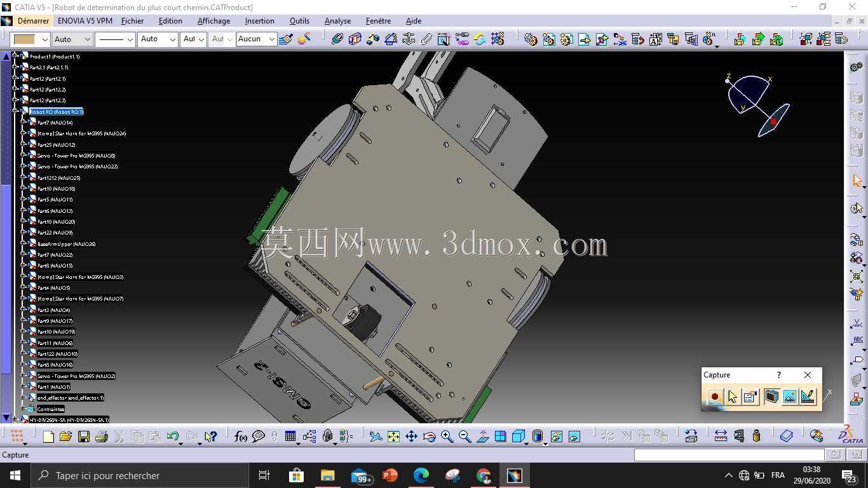Open File Explorer from the taskbar
The width and height of the screenshot is (868, 488).
[327, 475]
